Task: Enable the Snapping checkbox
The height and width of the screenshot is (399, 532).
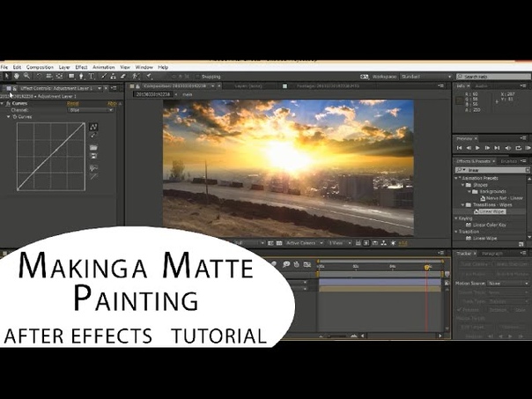Action: click(197, 77)
